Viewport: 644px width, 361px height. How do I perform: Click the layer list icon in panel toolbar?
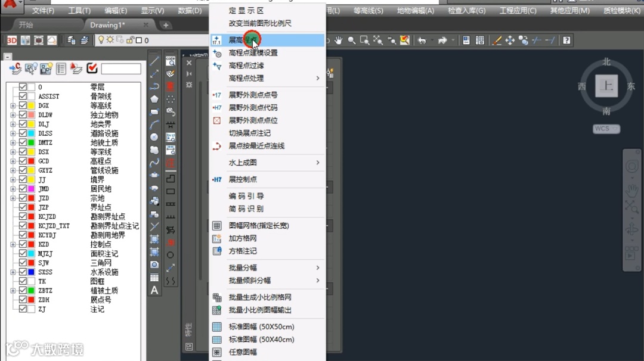pos(61,69)
